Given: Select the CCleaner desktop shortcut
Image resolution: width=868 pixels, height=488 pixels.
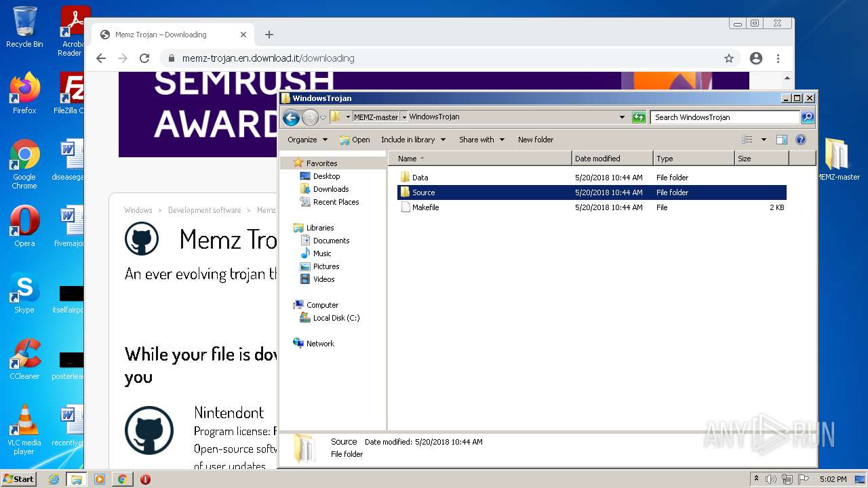Looking at the screenshot, I should coord(24,359).
